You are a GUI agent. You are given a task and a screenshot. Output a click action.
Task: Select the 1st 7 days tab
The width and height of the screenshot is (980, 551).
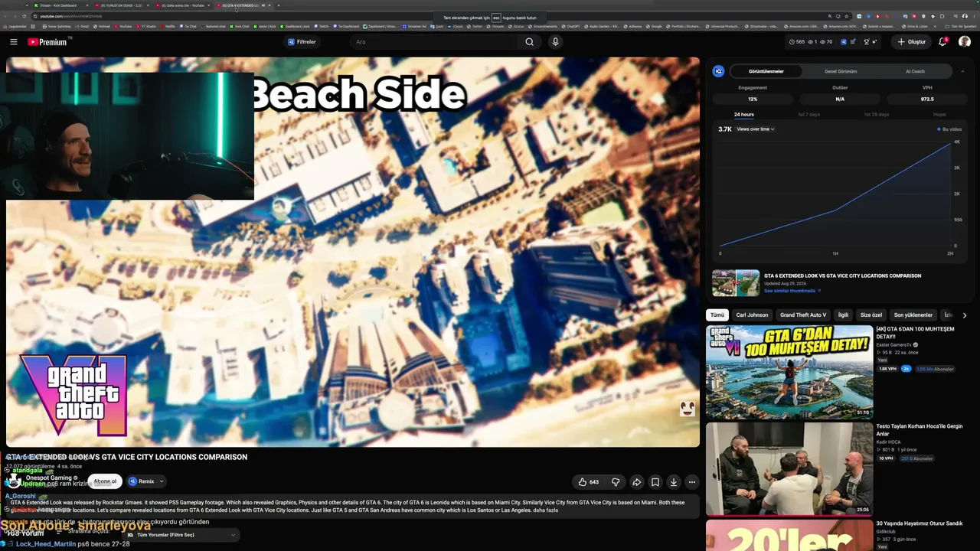pos(808,115)
